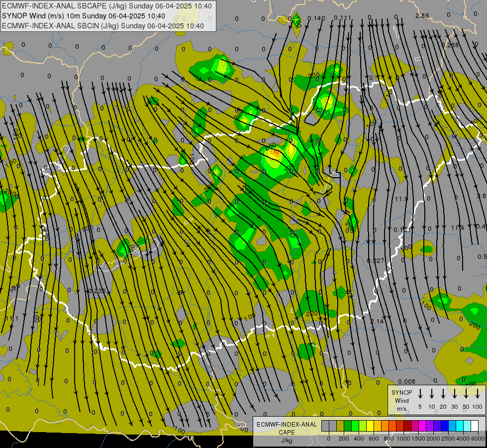The image size is (487, 448).
Task: Pick the olive swatch in CAPE legend
Action: click(340, 426)
